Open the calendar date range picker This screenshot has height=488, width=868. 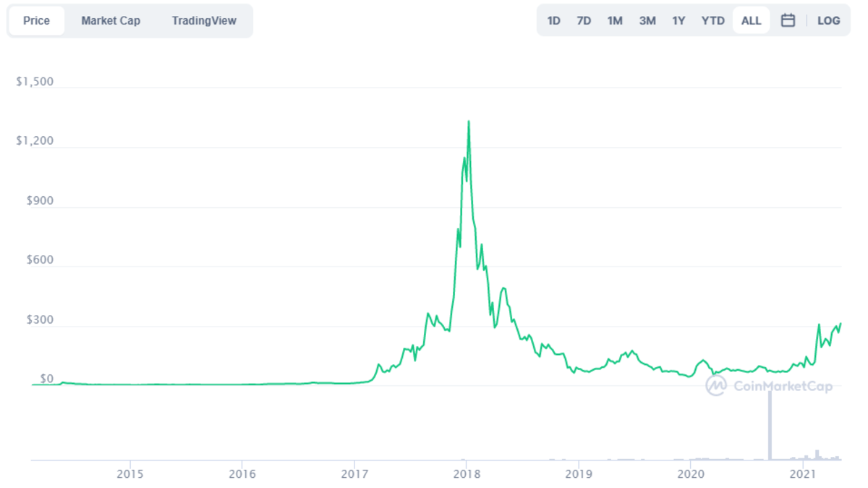pyautogui.click(x=788, y=20)
